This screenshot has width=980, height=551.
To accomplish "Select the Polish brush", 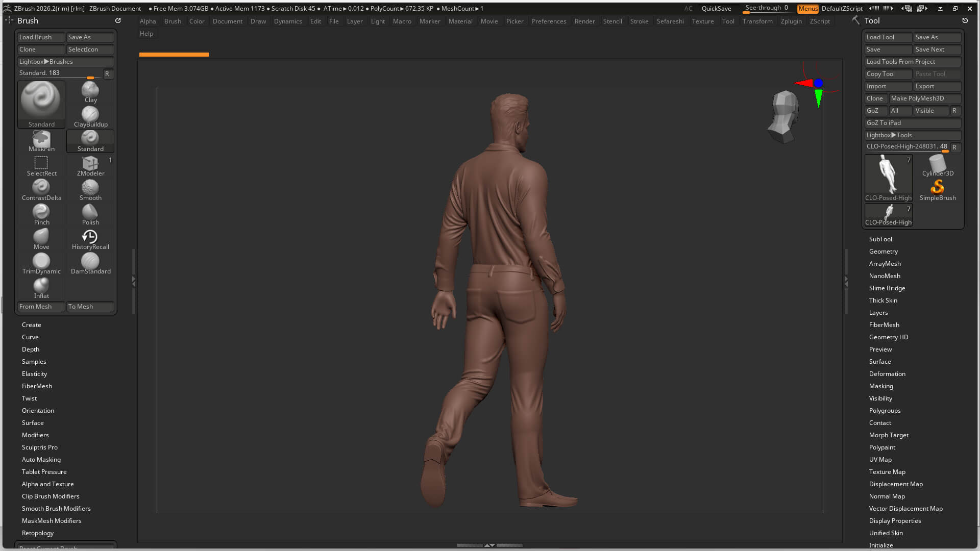I will pos(90,215).
